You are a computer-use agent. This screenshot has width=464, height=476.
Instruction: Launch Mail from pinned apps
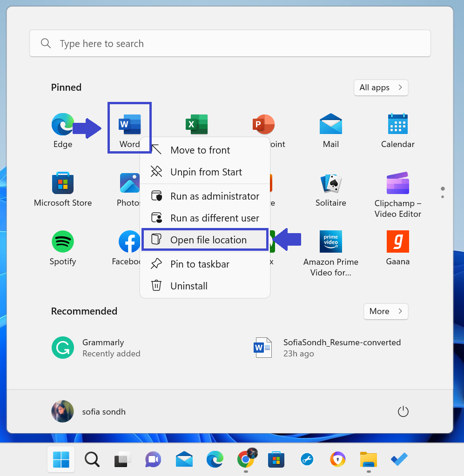pos(330,125)
